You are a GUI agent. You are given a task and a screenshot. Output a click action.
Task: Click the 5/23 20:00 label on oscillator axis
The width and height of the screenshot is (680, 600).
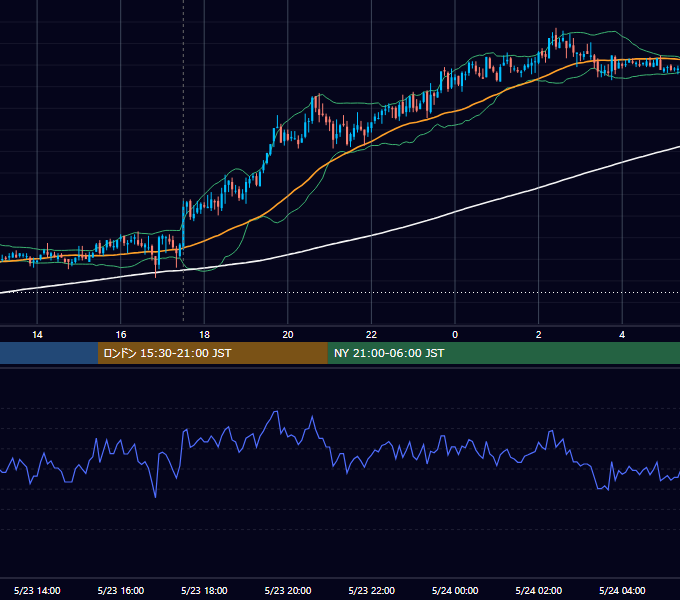[x=288, y=590]
